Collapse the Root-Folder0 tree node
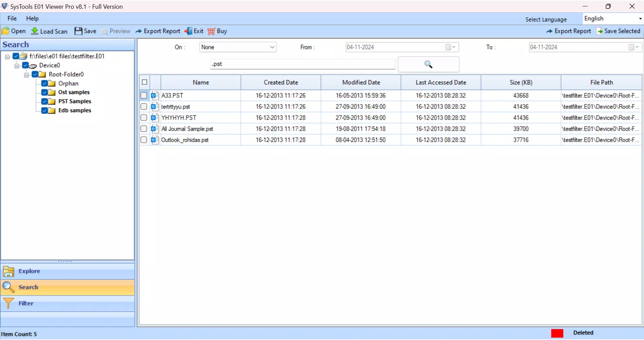Viewport: 644px width, 340px height. 26,75
